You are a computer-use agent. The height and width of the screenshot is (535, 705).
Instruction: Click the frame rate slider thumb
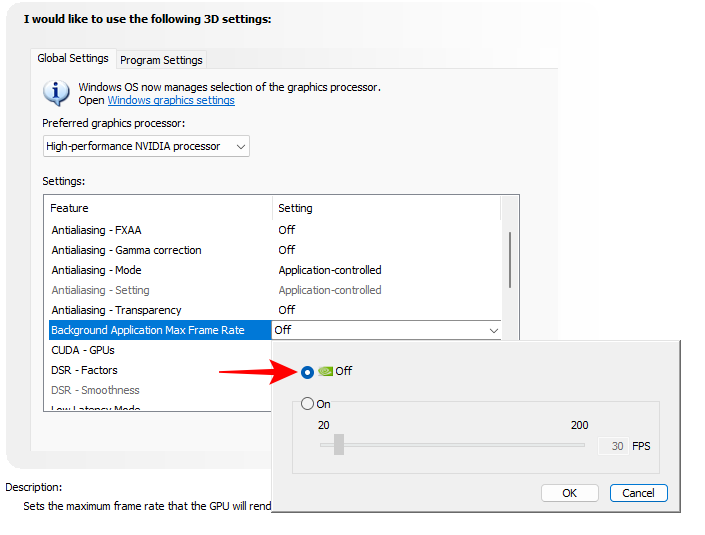[x=339, y=445]
